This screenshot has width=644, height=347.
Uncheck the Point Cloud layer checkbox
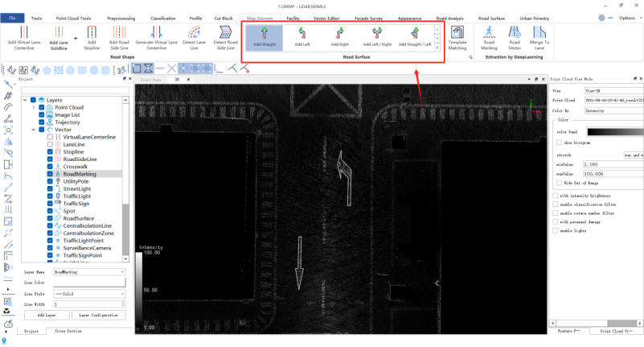pos(42,107)
